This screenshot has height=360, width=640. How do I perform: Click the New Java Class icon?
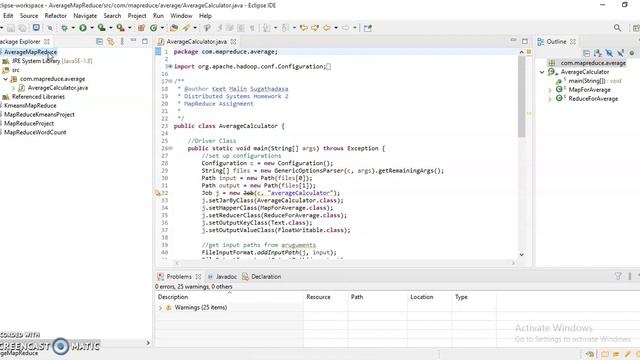153,28
